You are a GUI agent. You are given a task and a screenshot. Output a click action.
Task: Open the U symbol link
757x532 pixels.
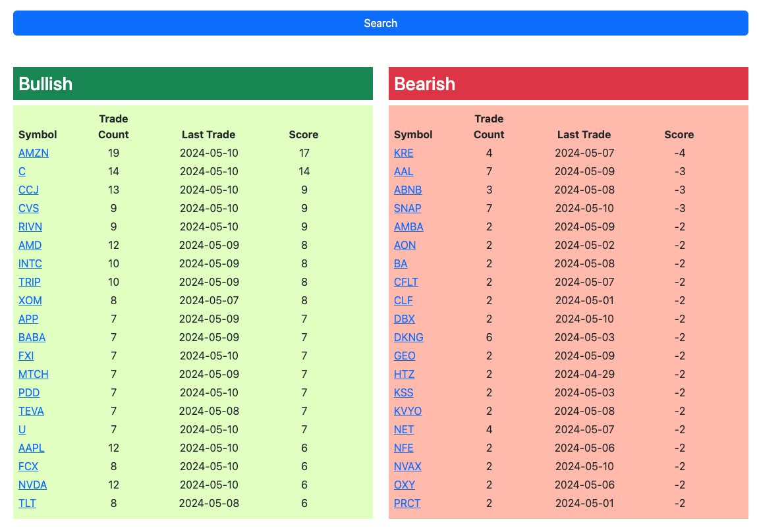(22, 429)
